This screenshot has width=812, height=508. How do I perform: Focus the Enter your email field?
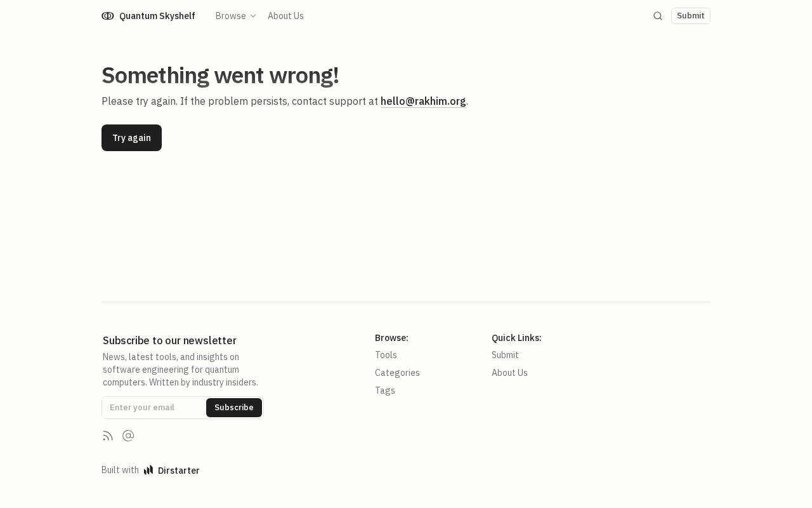(154, 408)
